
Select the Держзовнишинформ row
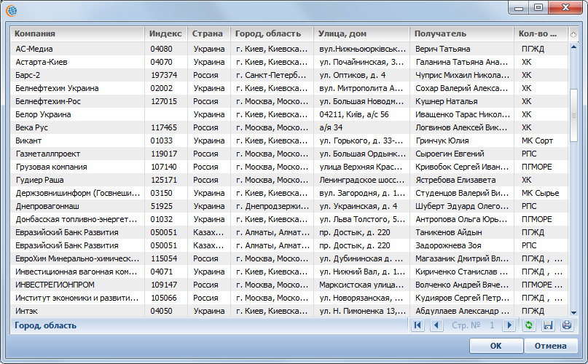pyautogui.click(x=289, y=193)
